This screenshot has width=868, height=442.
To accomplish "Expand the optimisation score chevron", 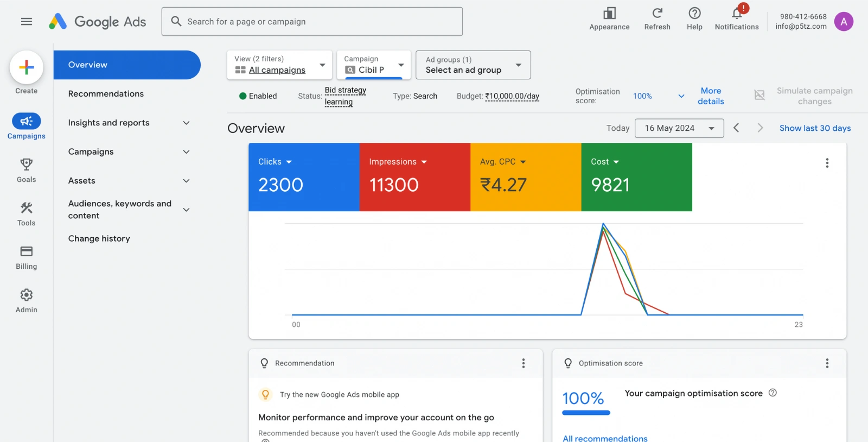I will click(681, 96).
